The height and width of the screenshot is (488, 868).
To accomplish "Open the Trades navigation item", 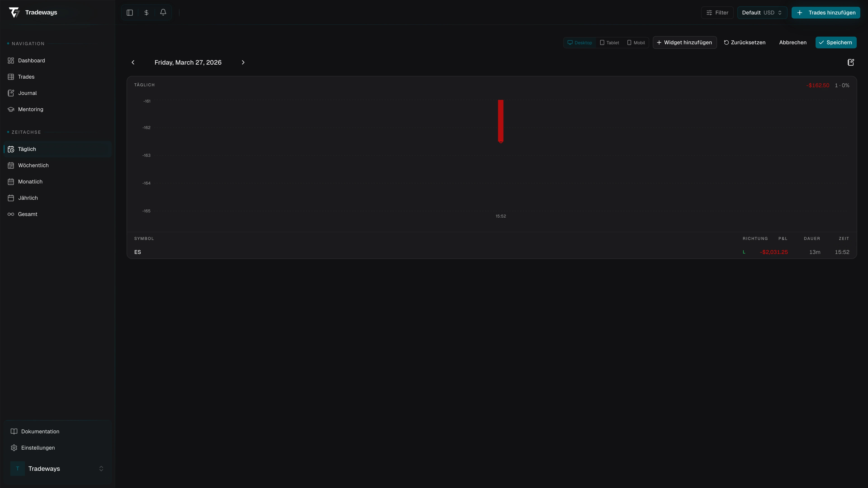I will 26,77.
